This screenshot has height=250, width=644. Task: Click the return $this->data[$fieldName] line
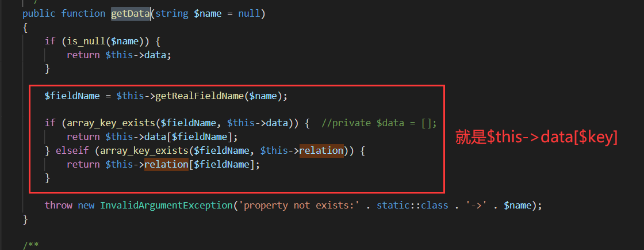pos(152,137)
